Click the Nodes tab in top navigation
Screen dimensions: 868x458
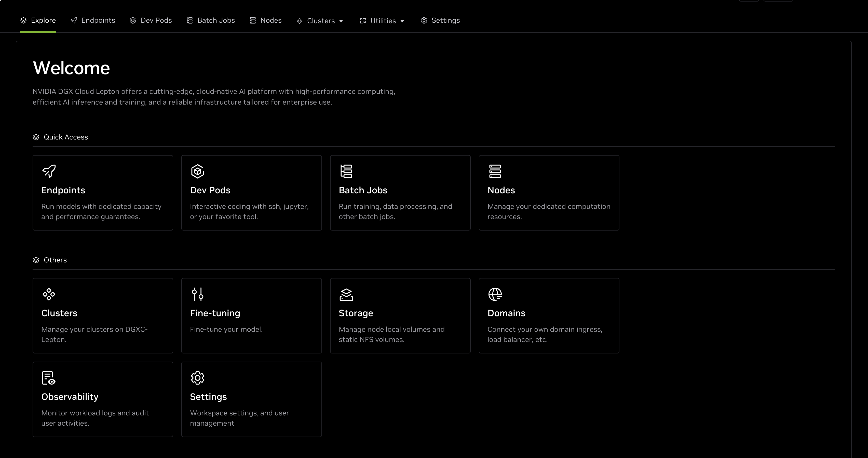click(x=266, y=21)
